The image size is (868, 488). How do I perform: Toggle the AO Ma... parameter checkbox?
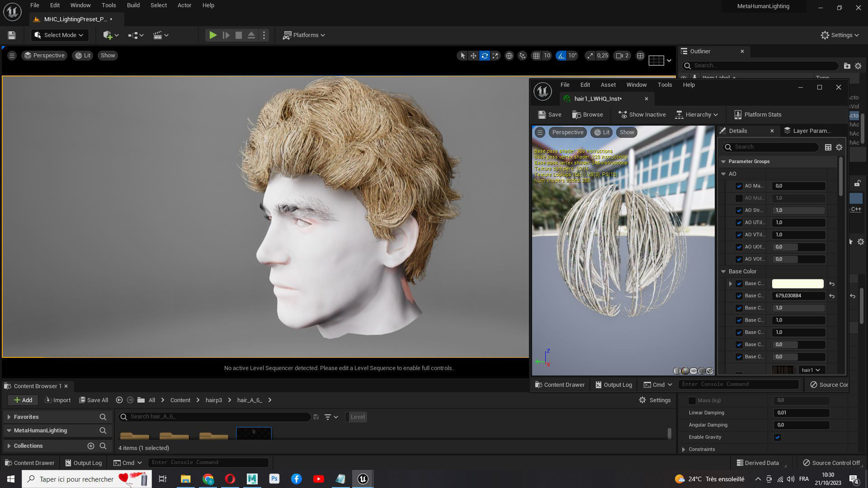pyautogui.click(x=739, y=186)
